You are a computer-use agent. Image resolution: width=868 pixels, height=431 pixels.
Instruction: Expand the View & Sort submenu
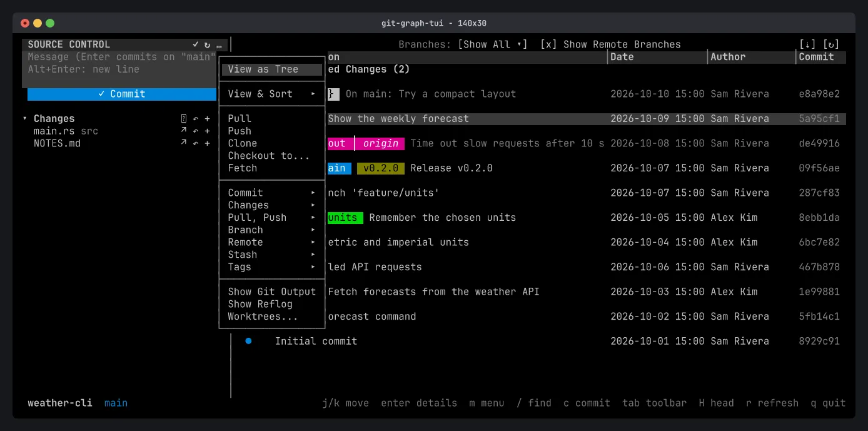(x=272, y=94)
